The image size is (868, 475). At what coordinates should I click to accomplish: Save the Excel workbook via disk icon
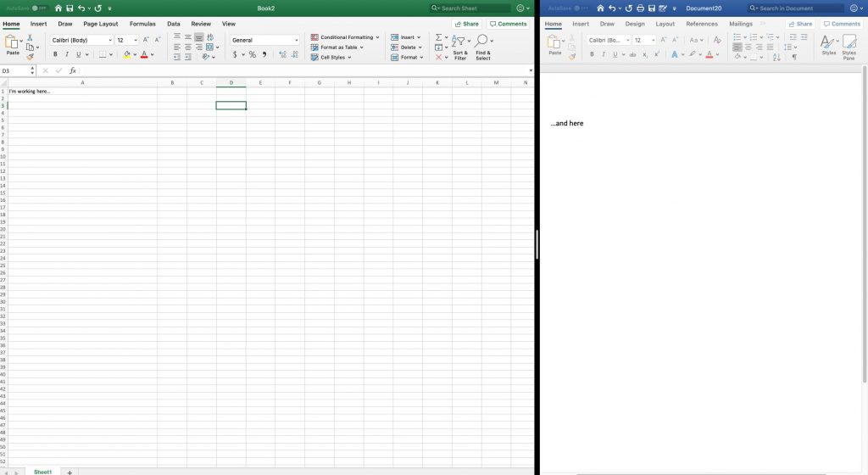click(x=70, y=8)
